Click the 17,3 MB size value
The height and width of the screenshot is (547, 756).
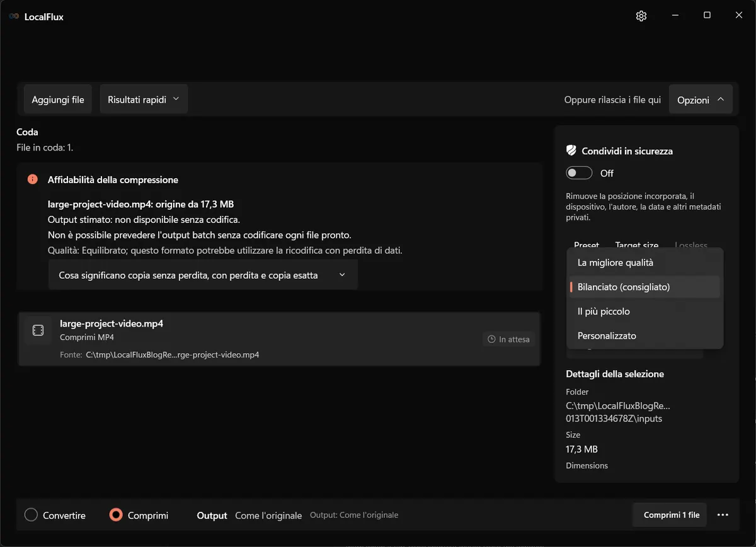click(581, 449)
